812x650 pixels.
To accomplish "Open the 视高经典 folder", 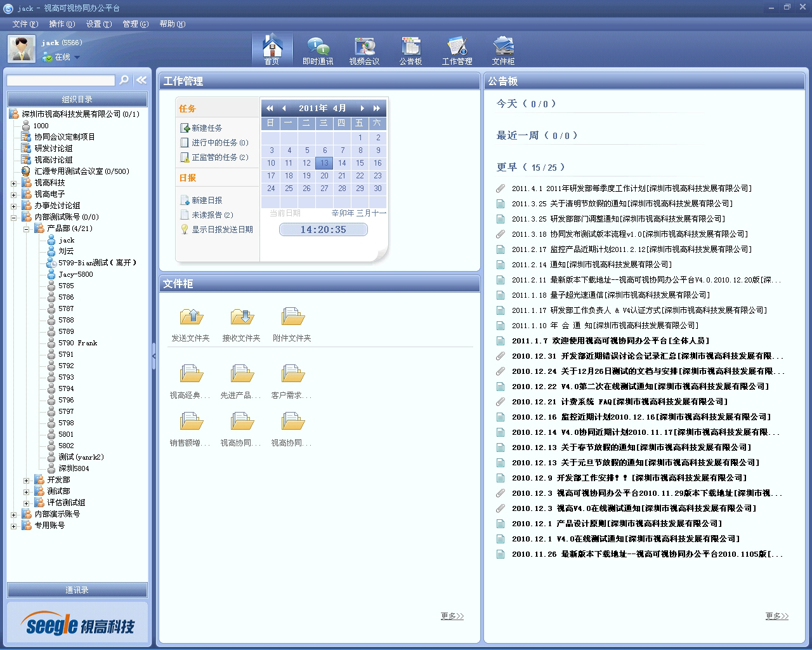I will click(x=190, y=381).
